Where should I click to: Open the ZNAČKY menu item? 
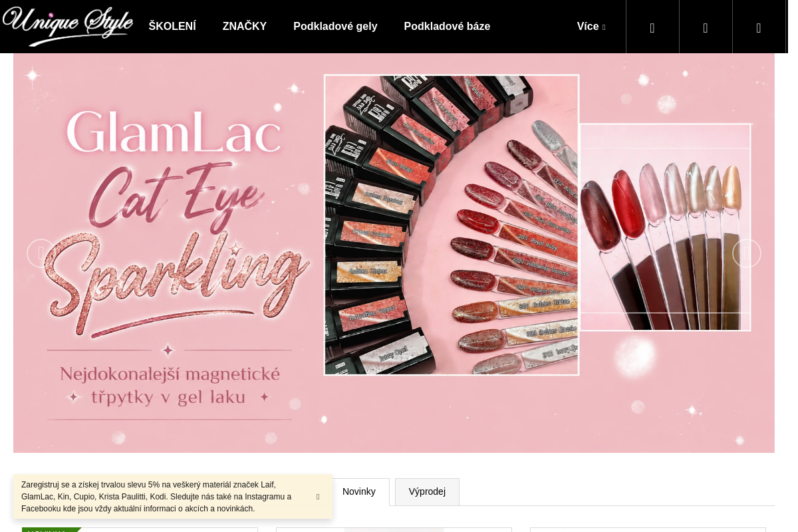(x=245, y=27)
